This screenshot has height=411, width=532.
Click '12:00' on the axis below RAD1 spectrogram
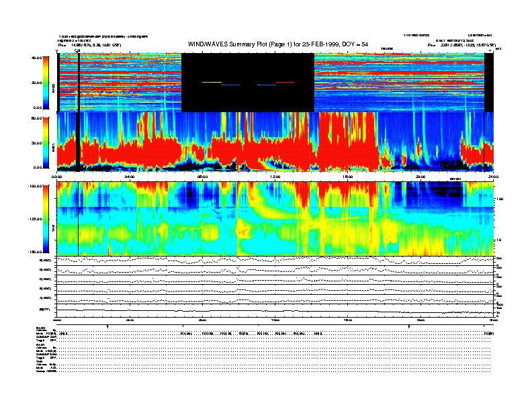275,177
